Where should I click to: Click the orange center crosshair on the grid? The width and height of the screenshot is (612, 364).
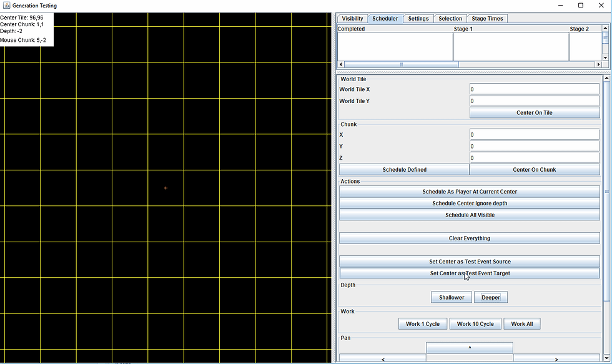coord(166,188)
